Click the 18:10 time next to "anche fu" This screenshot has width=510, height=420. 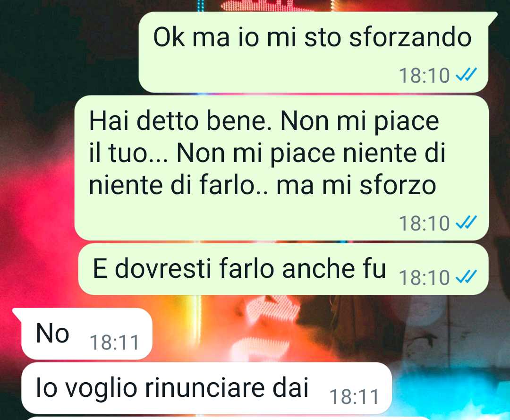[x=424, y=278]
